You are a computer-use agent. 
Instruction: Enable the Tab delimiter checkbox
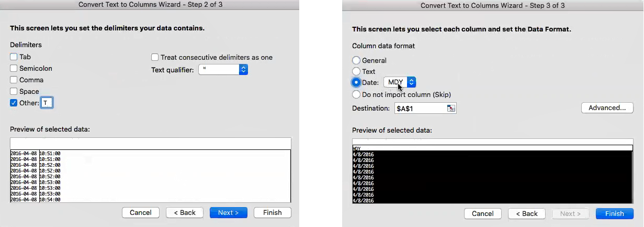pyautogui.click(x=14, y=57)
